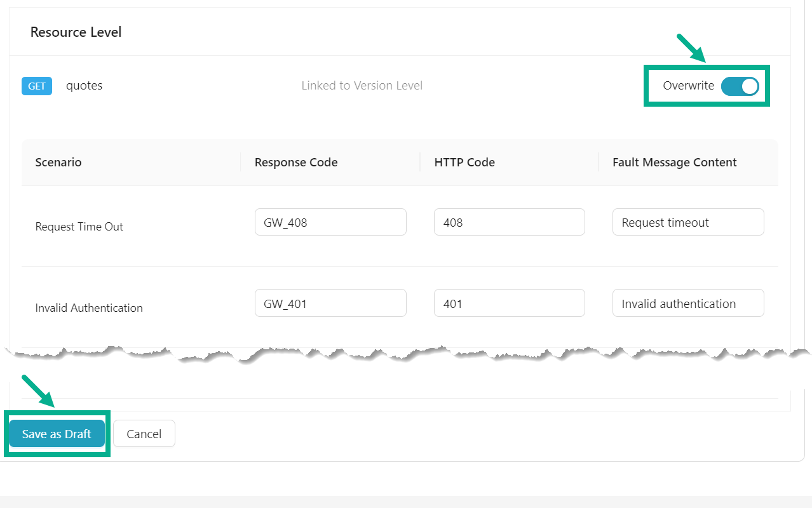
Task: Edit the Invalid authentication fault message field
Action: click(x=687, y=304)
